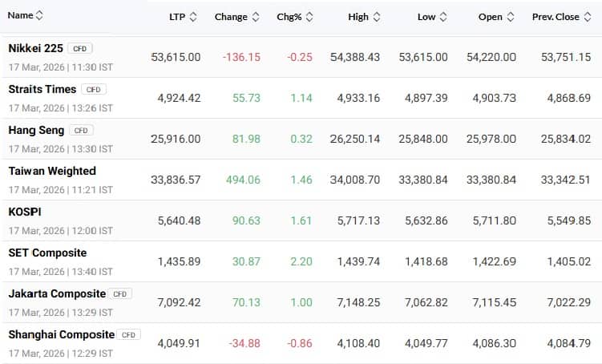Click the Jakarta Composite CFD badge
The width and height of the screenshot is (602, 364).
click(120, 293)
